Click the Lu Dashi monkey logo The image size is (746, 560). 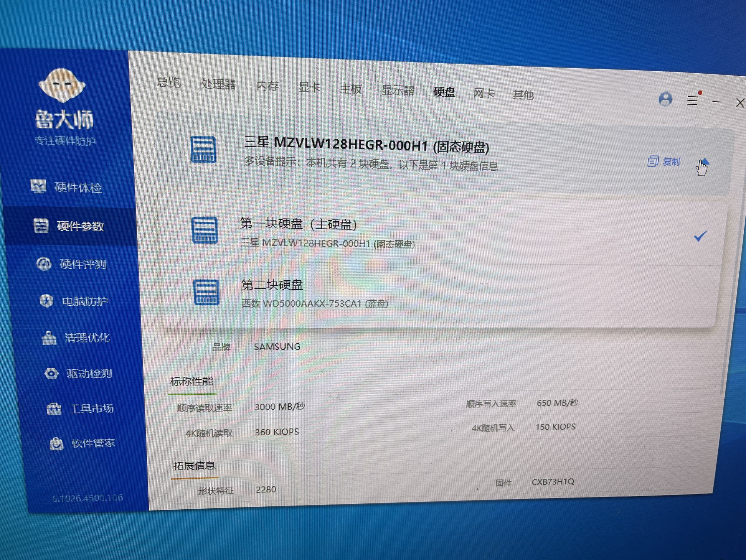62,85
